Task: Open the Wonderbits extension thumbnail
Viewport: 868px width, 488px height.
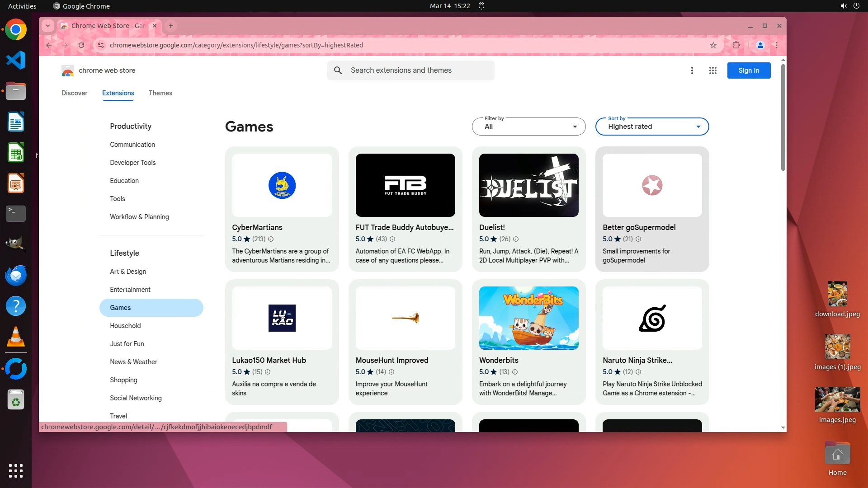Action: 528,318
